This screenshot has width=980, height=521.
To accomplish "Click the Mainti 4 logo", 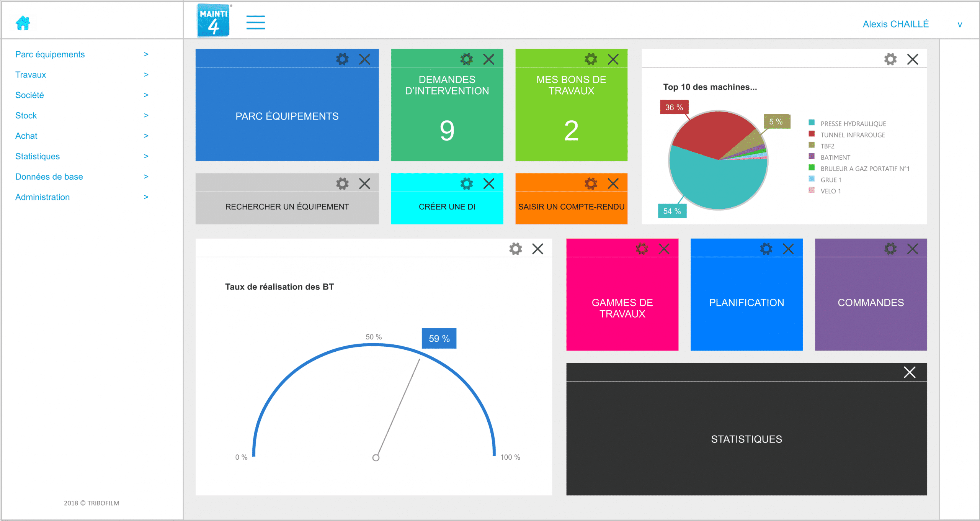I will tap(214, 20).
